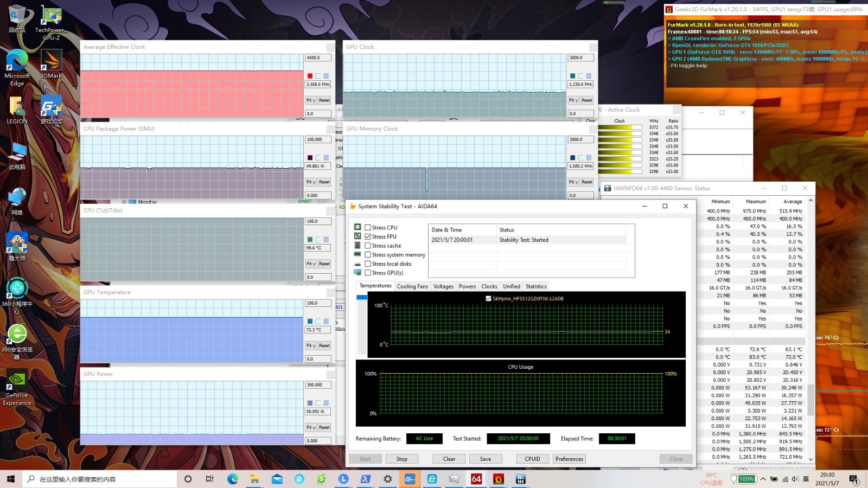This screenshot has height=488, width=868.
Task: Switch to the Temperatures tab
Action: 375,286
